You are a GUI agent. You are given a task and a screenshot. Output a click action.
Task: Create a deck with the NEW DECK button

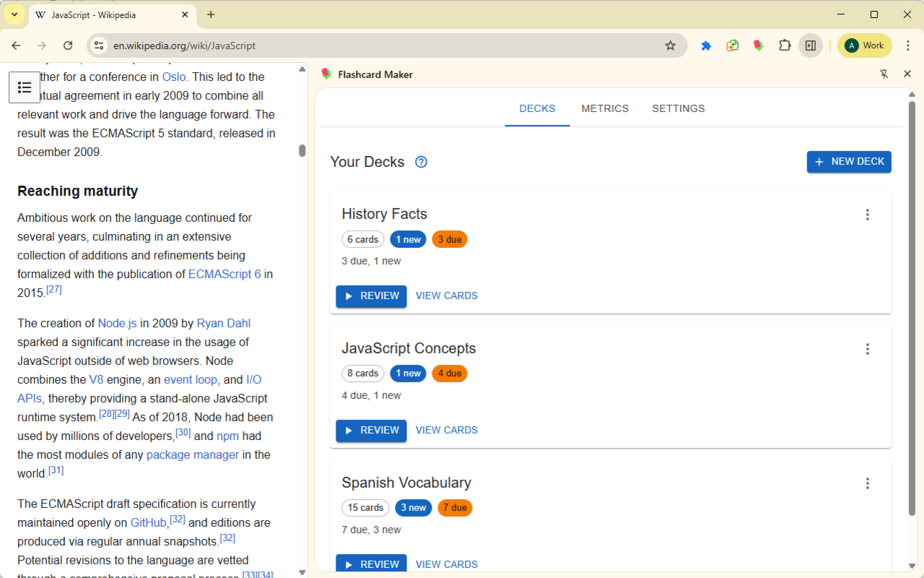[849, 162]
